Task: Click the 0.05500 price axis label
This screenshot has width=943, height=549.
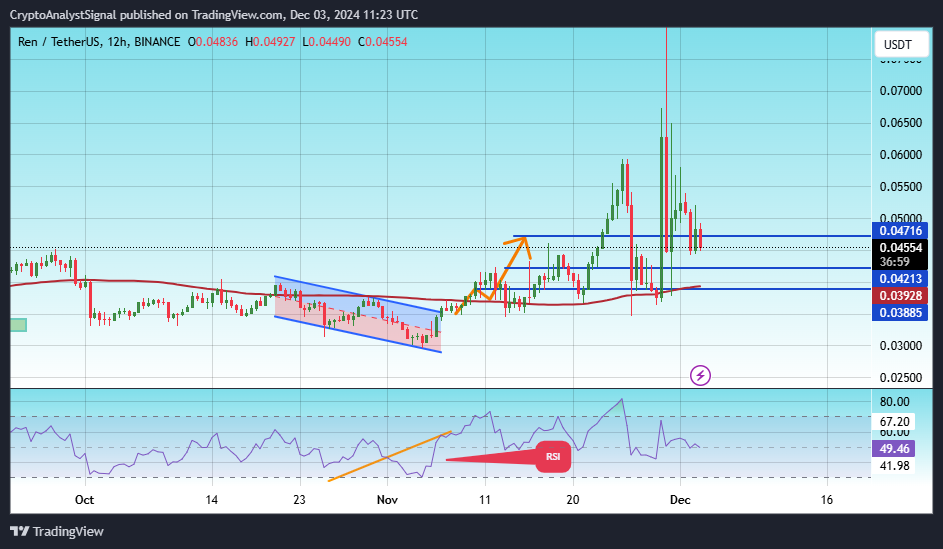Action: coord(900,186)
